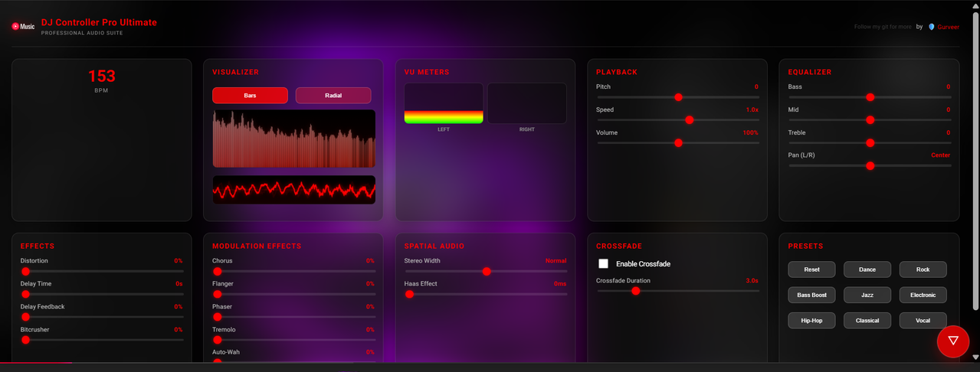Click the Crossfade Duration slider handle
Screen dimensions: 980x372
click(635, 291)
